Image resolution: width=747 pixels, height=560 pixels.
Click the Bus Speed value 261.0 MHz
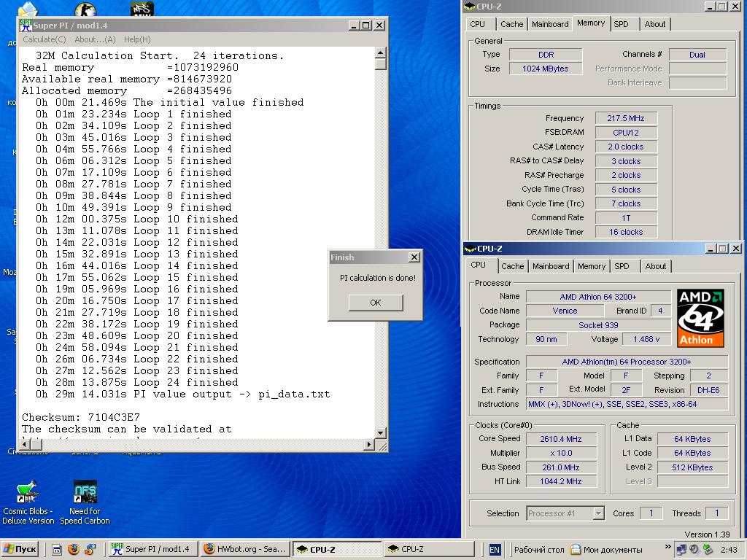tap(561, 467)
